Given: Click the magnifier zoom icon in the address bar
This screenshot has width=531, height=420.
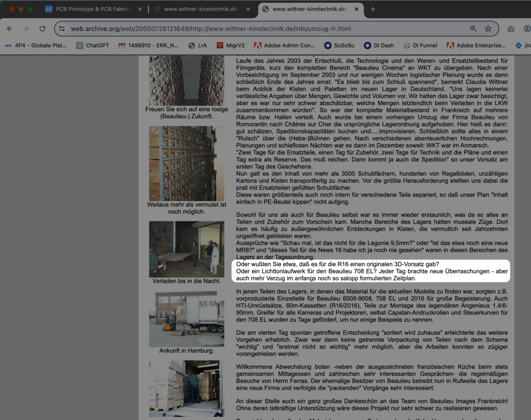Looking at the screenshot, I should pos(473,29).
